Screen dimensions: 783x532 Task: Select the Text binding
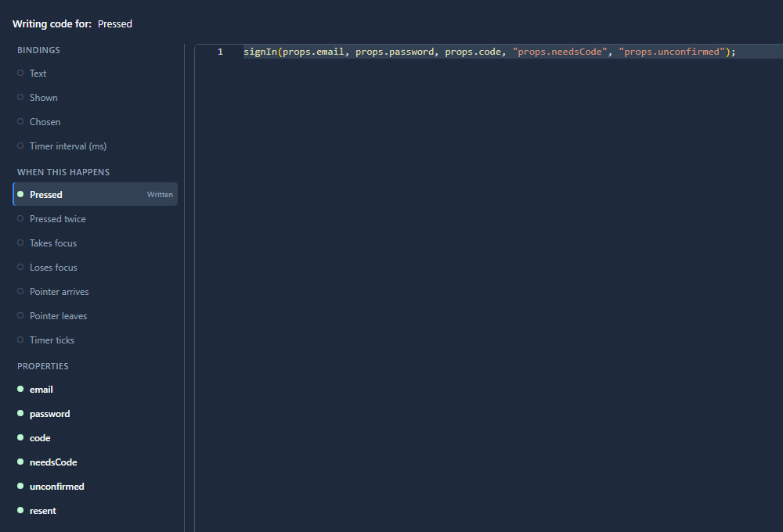click(95, 74)
